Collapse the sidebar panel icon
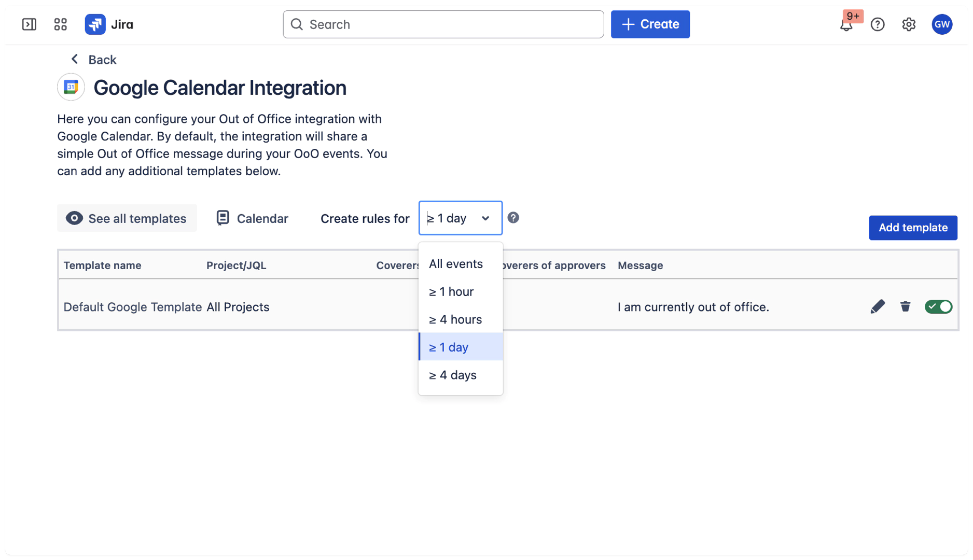 tap(29, 24)
